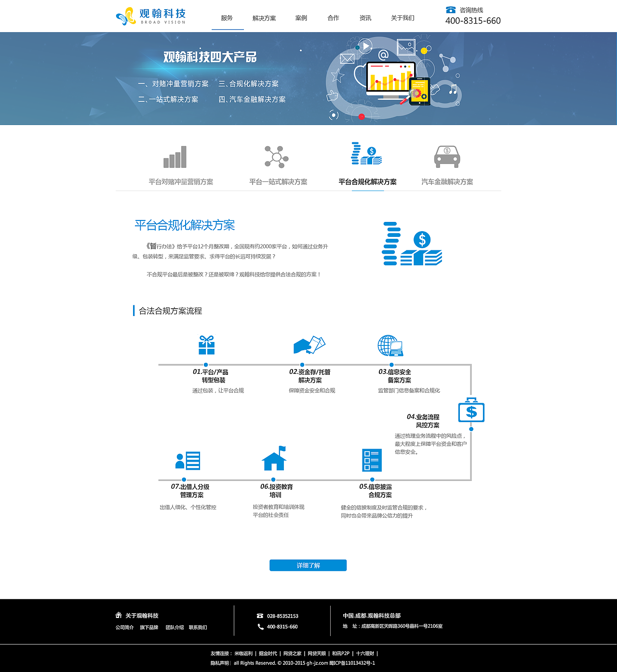
Task: Click the step title 05.信息披露合规方案
Action: coord(376,491)
